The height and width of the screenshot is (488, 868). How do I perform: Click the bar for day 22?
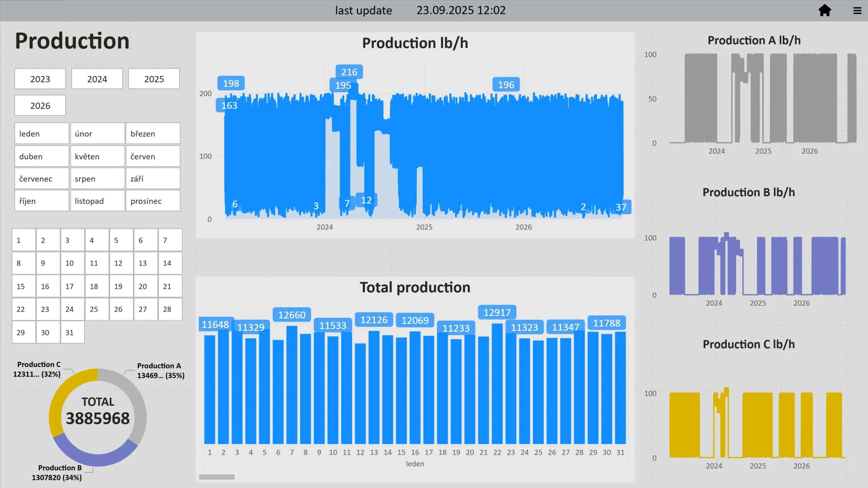[x=497, y=383]
